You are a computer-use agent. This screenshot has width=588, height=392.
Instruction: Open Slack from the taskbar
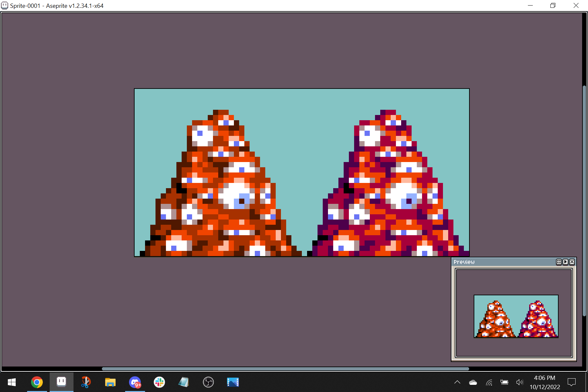[x=159, y=382]
